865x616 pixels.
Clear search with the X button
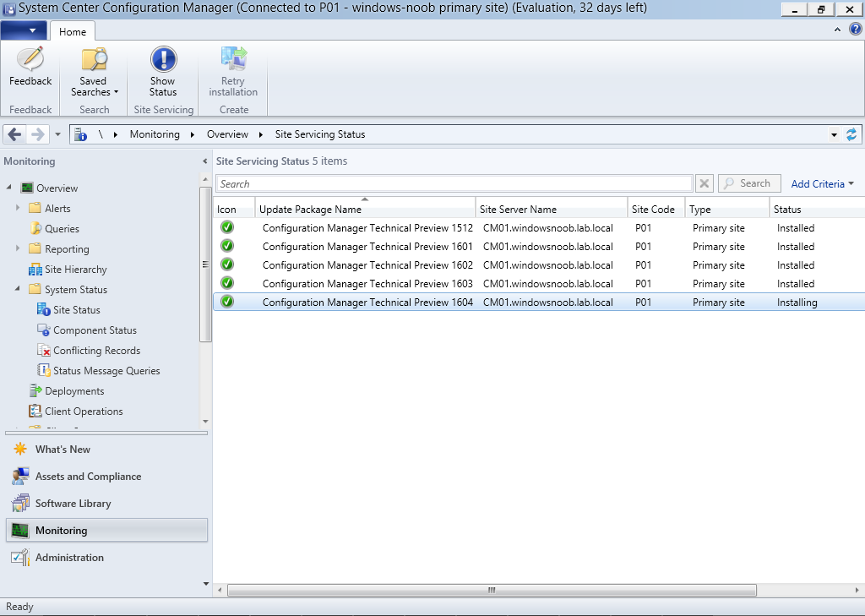pos(705,183)
